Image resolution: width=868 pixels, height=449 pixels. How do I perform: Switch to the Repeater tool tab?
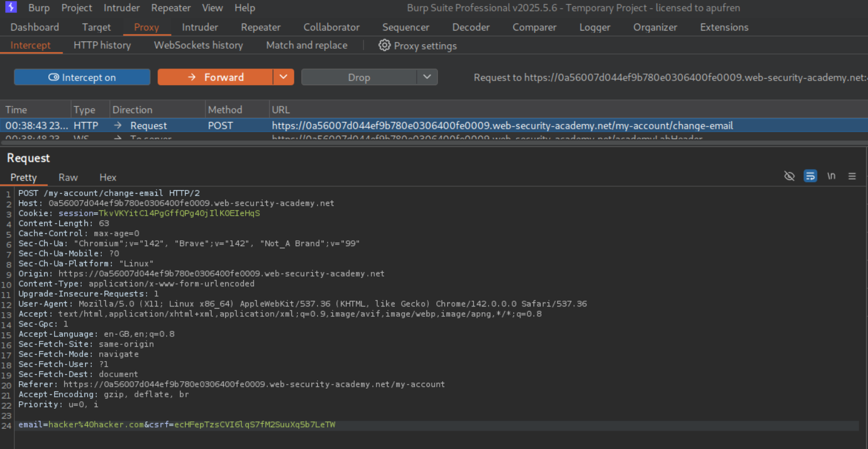(x=260, y=27)
